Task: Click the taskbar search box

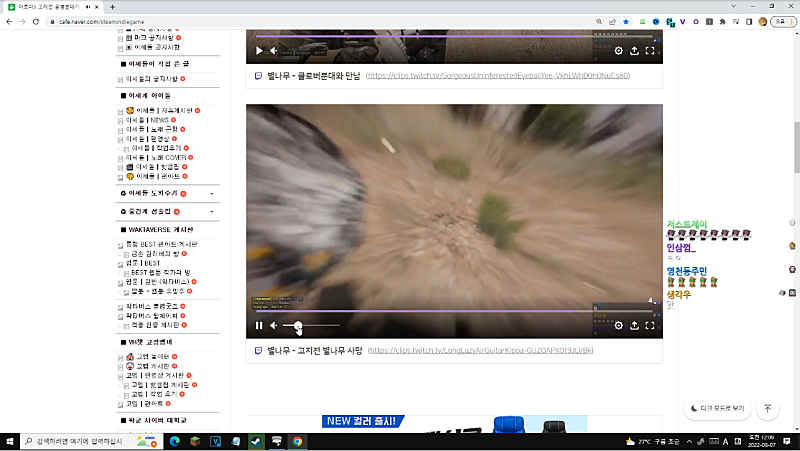Action: (92, 441)
